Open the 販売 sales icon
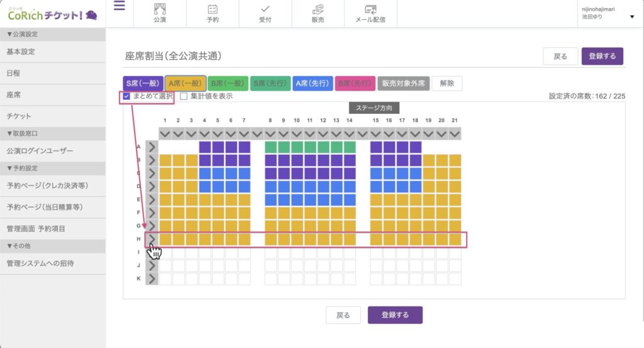The width and height of the screenshot is (644, 348). (318, 9)
